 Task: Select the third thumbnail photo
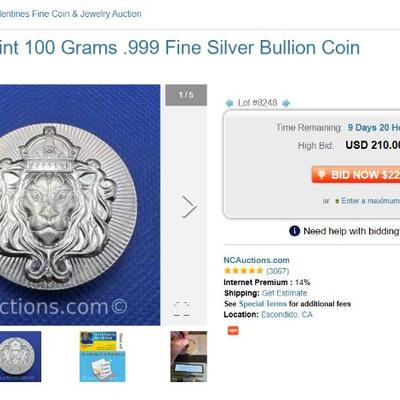tap(189, 356)
